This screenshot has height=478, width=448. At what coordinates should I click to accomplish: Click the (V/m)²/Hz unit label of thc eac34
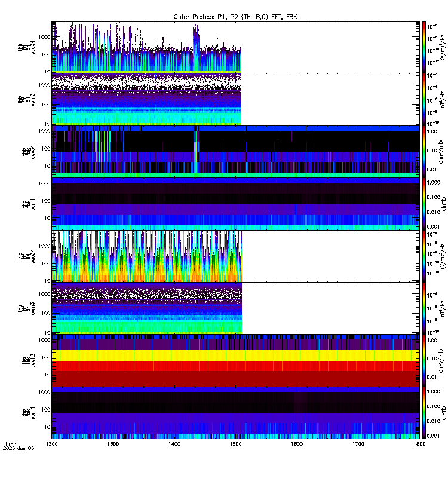(443, 256)
